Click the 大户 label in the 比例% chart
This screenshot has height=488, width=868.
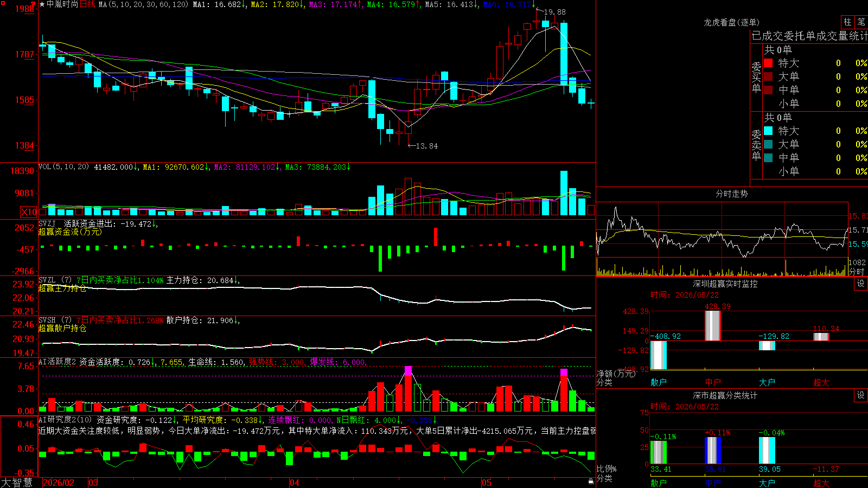[x=767, y=483]
